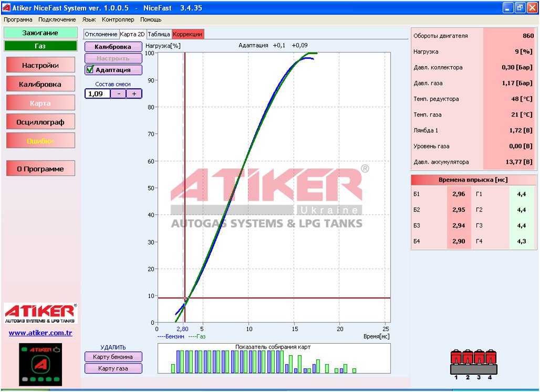
Task: Delete gas map with Карту газа
Action: click(113, 368)
